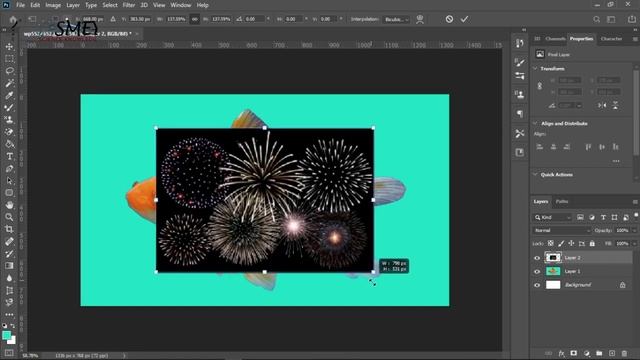Open the Fill dropdown arrow

[x=634, y=244]
